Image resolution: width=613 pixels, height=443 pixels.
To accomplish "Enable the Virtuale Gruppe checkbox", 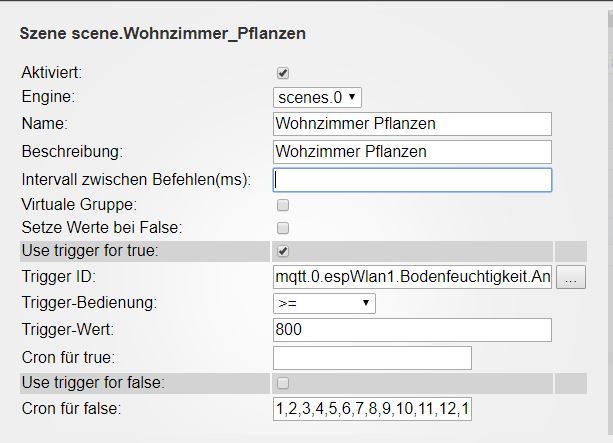I will click(x=282, y=204).
